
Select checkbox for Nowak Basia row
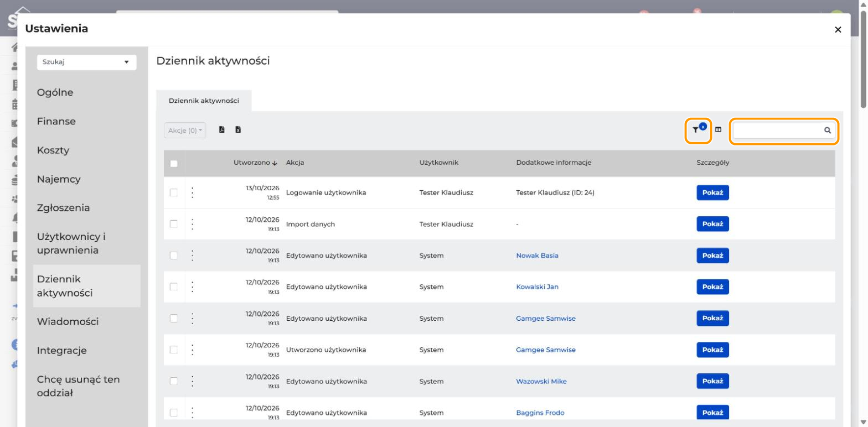click(174, 256)
